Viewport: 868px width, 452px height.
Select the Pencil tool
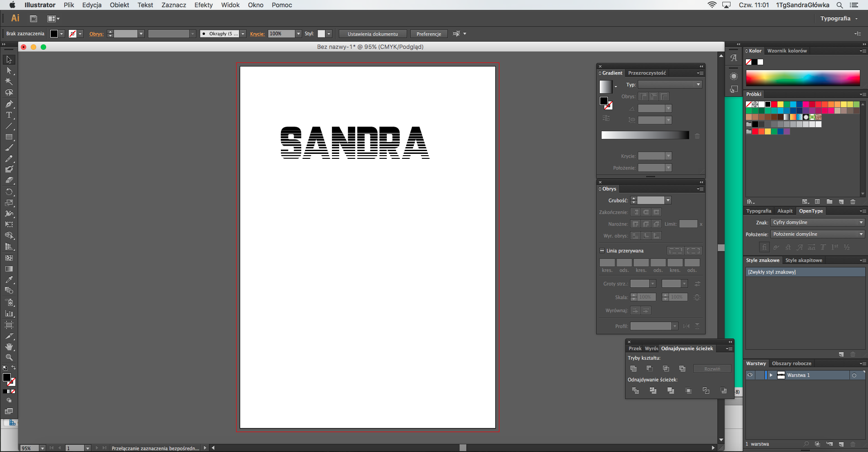pos(9,158)
